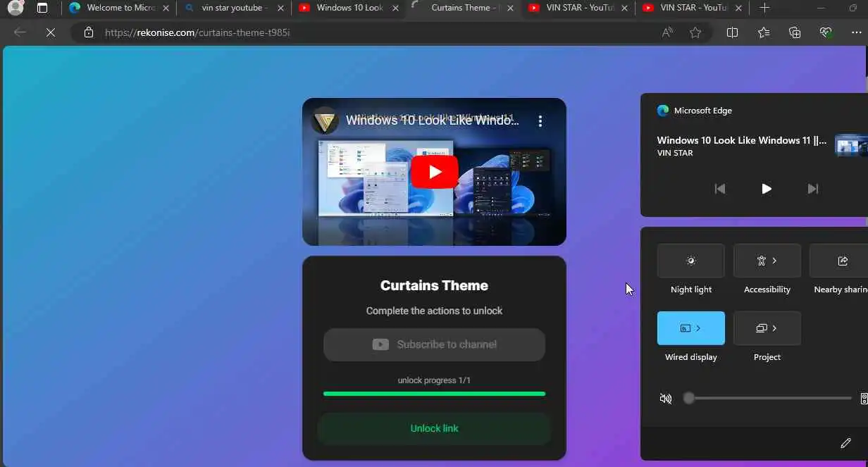Expand the Accessibility options chevron
The image size is (868, 467).
pyautogui.click(x=774, y=261)
